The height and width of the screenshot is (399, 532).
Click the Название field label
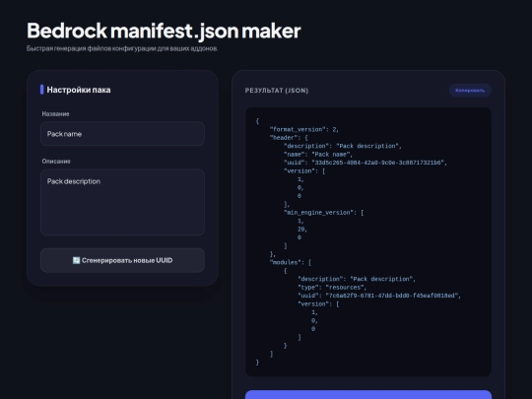click(55, 114)
